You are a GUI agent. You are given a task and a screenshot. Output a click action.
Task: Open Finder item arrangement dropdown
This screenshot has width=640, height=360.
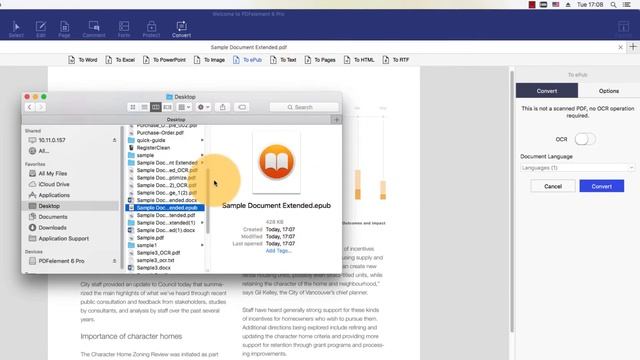[x=184, y=107]
